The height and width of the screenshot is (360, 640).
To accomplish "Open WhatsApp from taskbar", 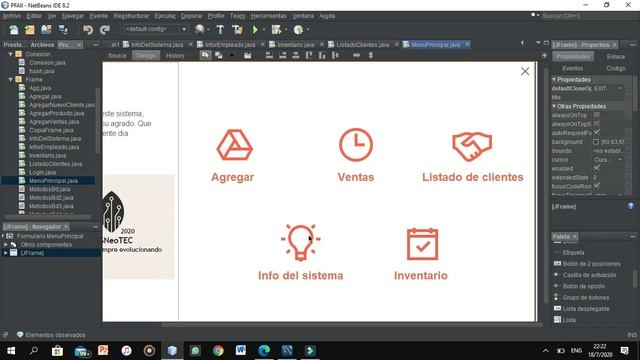I will tap(195, 351).
